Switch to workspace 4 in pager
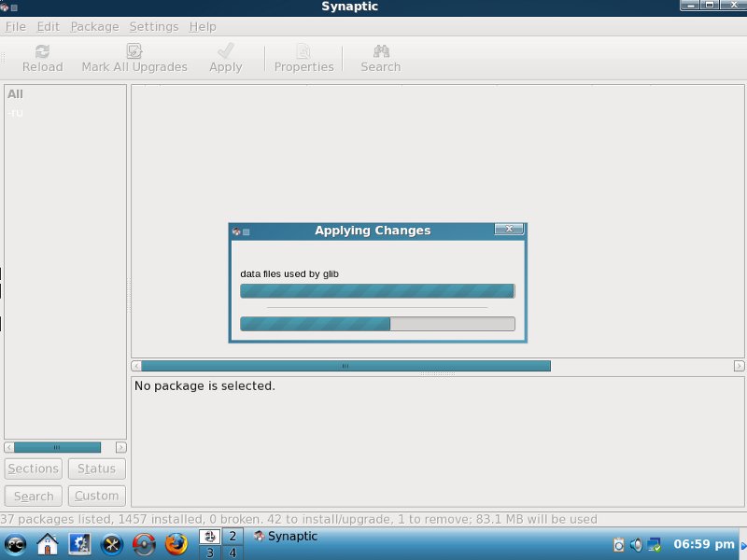 tap(232, 553)
